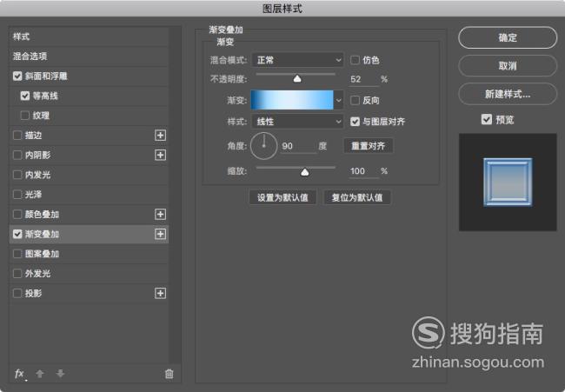Uncheck 与图层对齐 align with layer
The width and height of the screenshot is (565, 392).
355,122
